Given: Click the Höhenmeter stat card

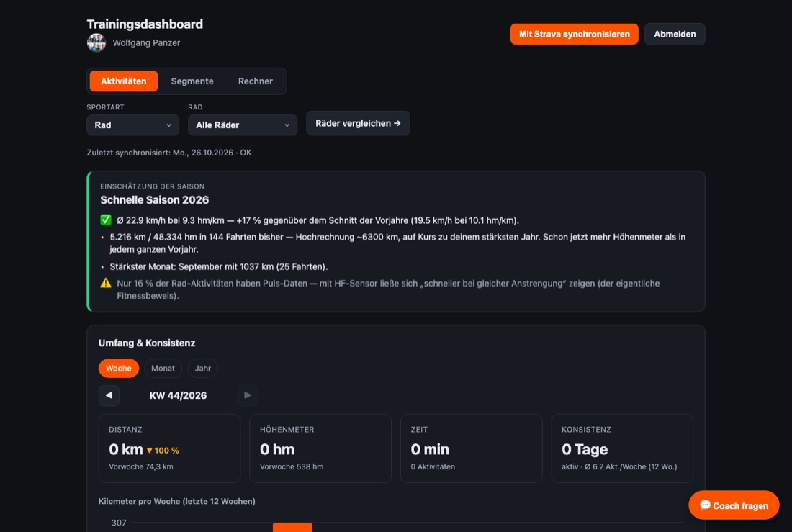Looking at the screenshot, I should (320, 448).
